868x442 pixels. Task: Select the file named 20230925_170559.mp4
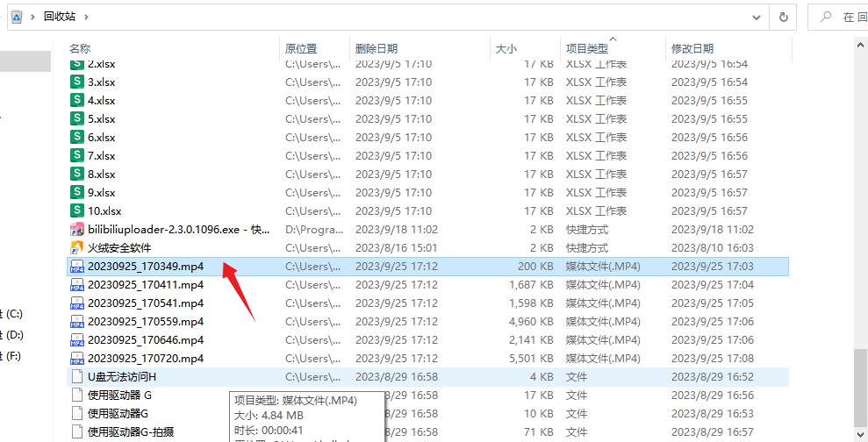click(x=145, y=322)
